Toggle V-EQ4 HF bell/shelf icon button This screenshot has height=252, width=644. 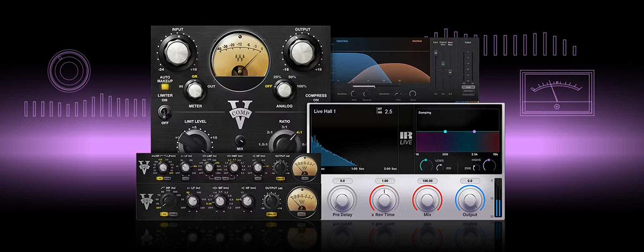pyautogui.click(x=258, y=179)
